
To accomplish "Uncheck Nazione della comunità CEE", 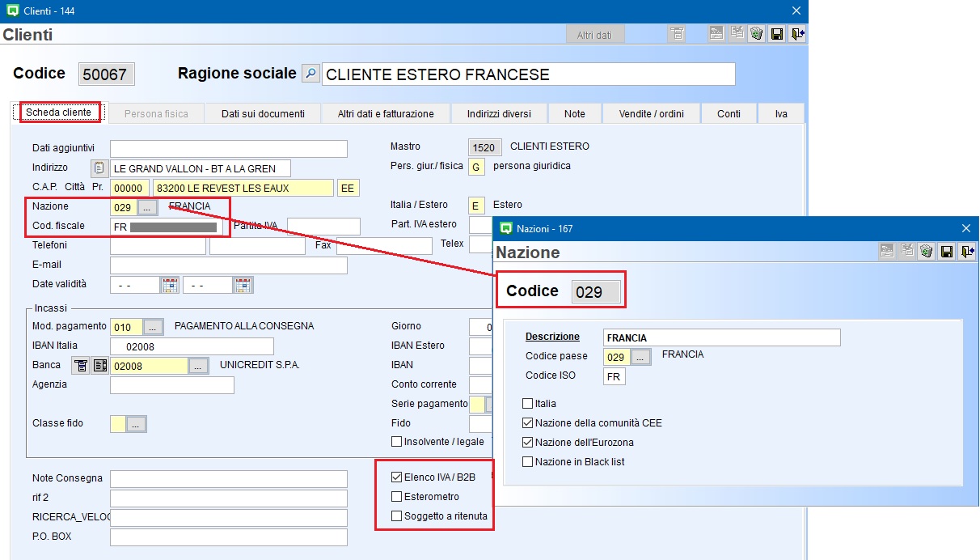I will (528, 423).
